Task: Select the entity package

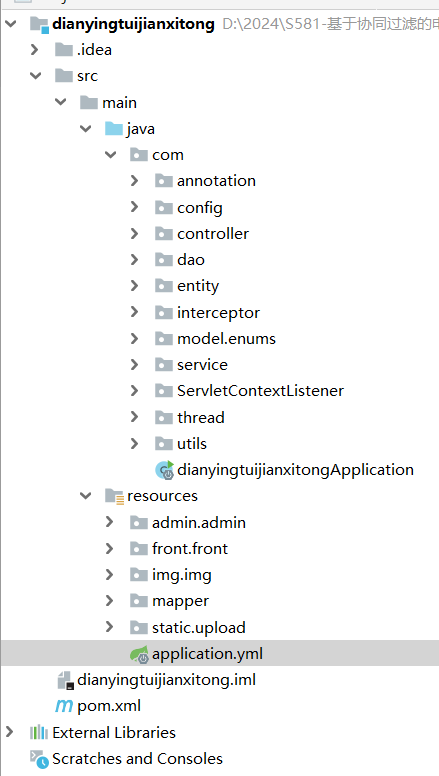Action: (198, 286)
